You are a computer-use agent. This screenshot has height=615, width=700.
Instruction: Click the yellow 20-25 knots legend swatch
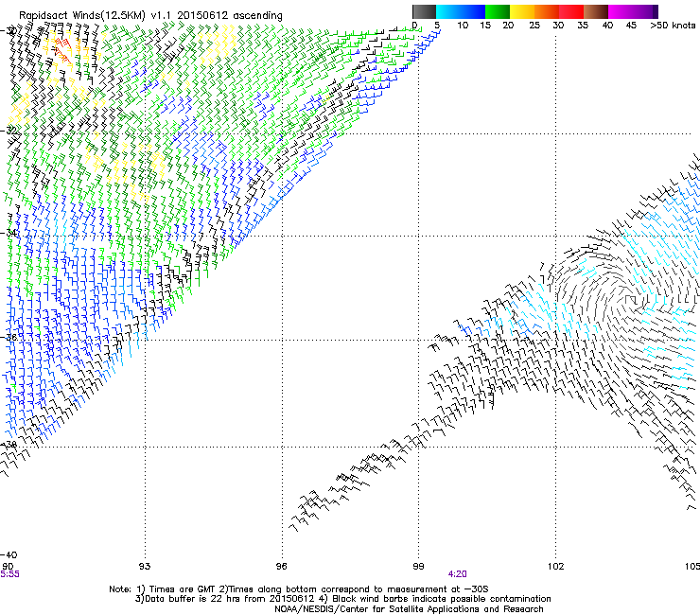pyautogui.click(x=522, y=11)
